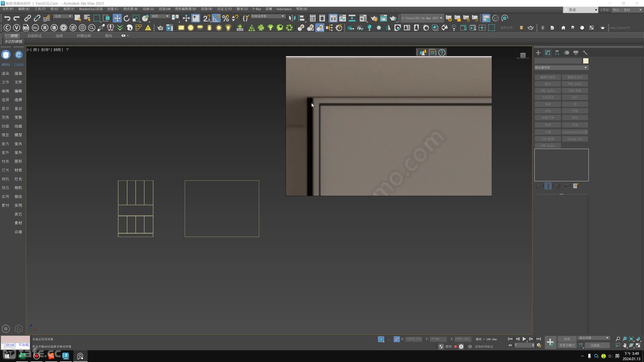Toggle the Spinner Snap button

coord(235,18)
